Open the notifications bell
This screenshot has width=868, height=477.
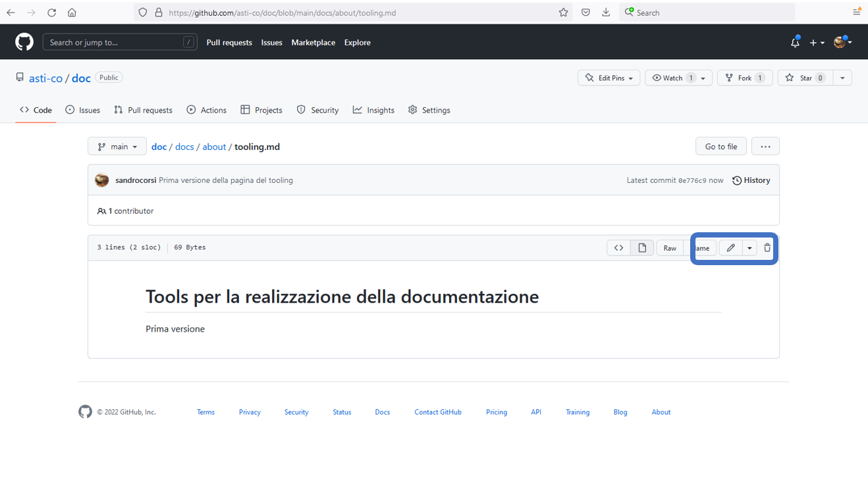coord(796,42)
